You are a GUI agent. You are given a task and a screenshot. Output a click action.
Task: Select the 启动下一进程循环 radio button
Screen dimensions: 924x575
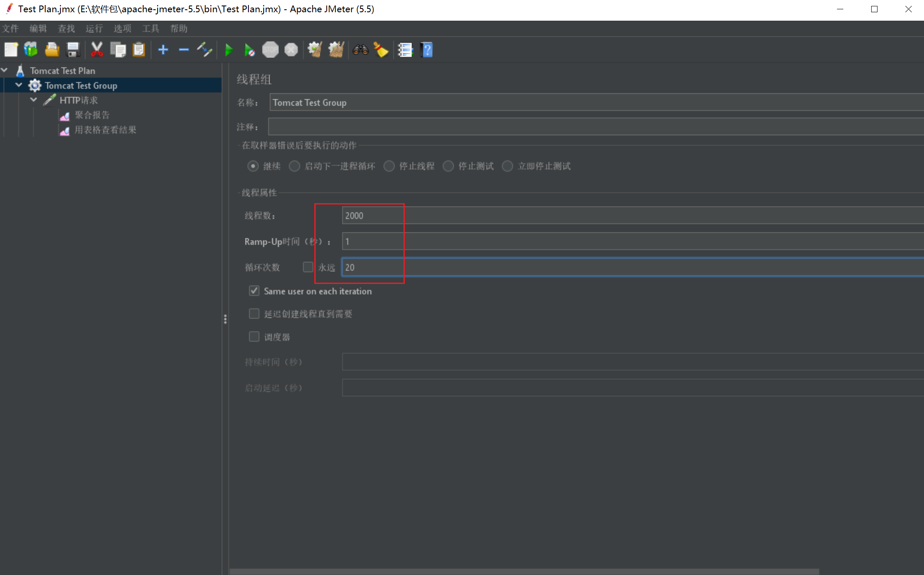point(294,166)
